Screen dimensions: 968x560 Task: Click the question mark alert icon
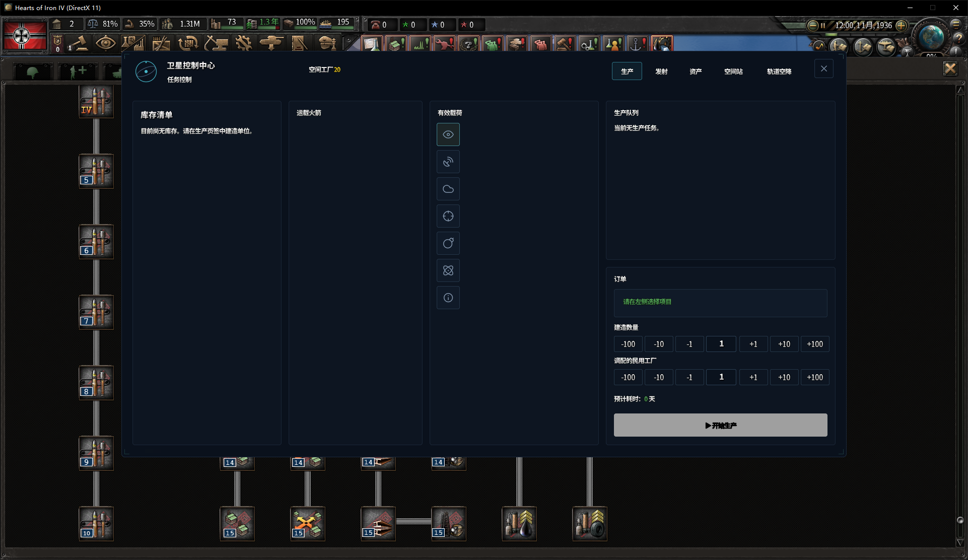(x=468, y=44)
